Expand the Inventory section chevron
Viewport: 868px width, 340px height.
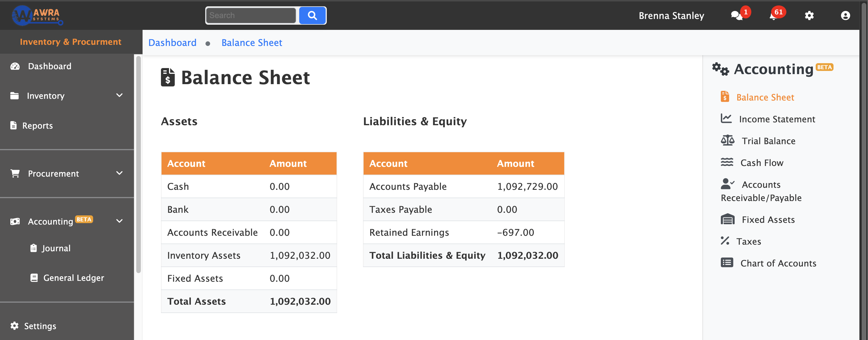[120, 96]
